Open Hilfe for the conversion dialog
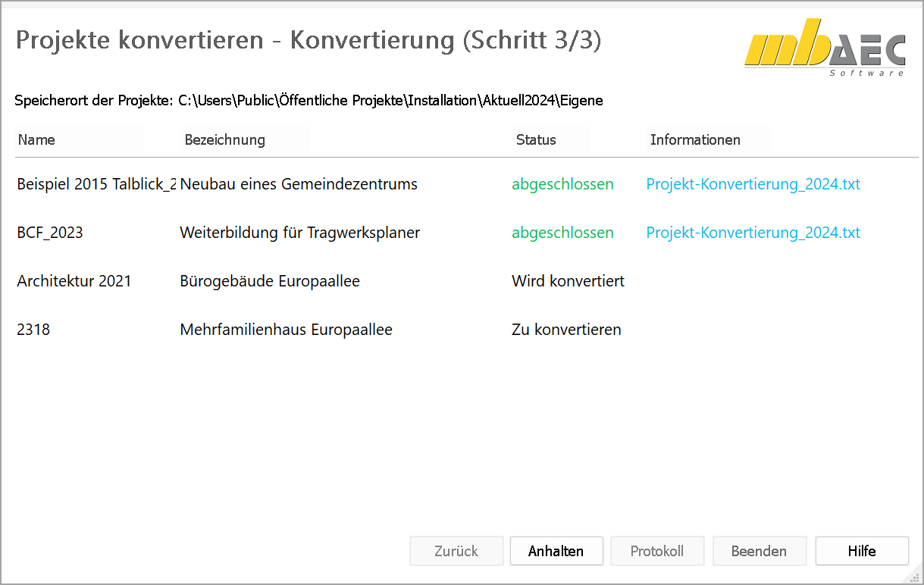Viewport: 924px width, 585px height. point(862,551)
